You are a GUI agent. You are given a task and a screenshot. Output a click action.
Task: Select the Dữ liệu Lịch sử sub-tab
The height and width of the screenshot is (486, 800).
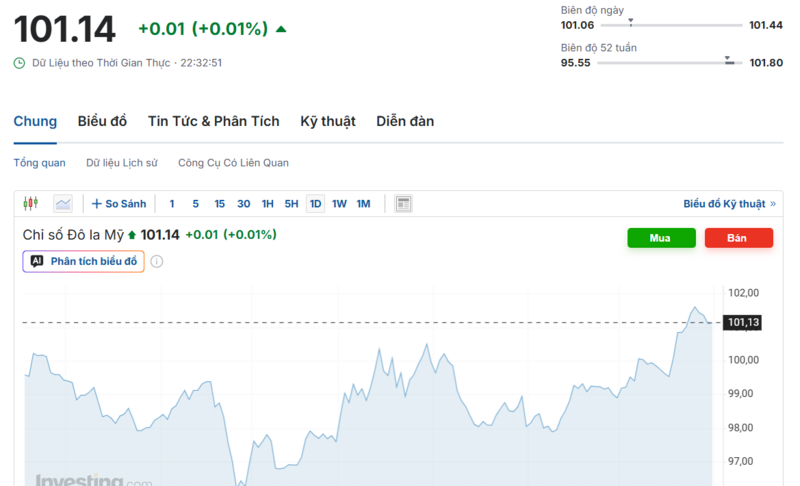coord(121,163)
